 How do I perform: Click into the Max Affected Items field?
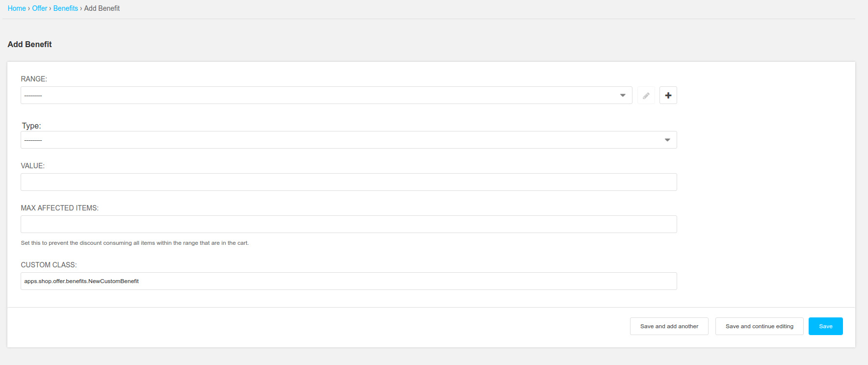[x=348, y=224]
